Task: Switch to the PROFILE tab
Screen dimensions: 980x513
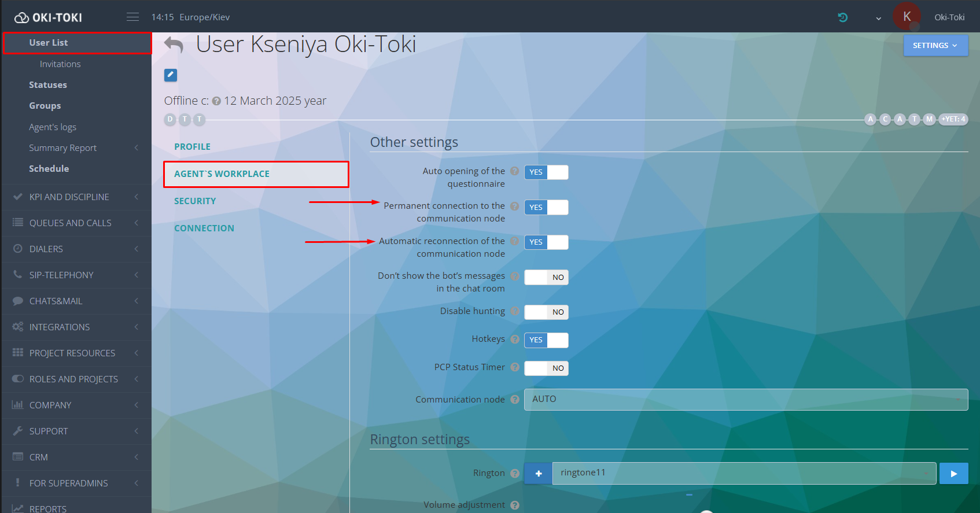Action: (x=193, y=147)
